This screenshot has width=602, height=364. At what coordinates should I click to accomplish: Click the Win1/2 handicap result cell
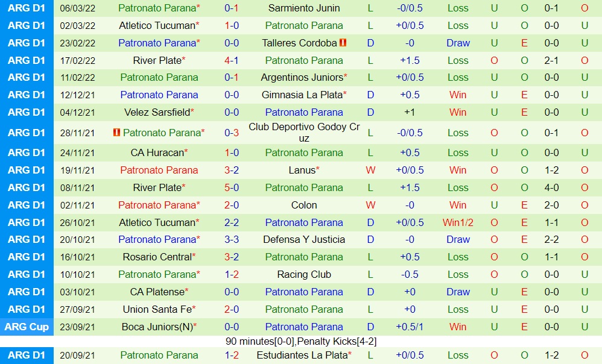(x=458, y=223)
